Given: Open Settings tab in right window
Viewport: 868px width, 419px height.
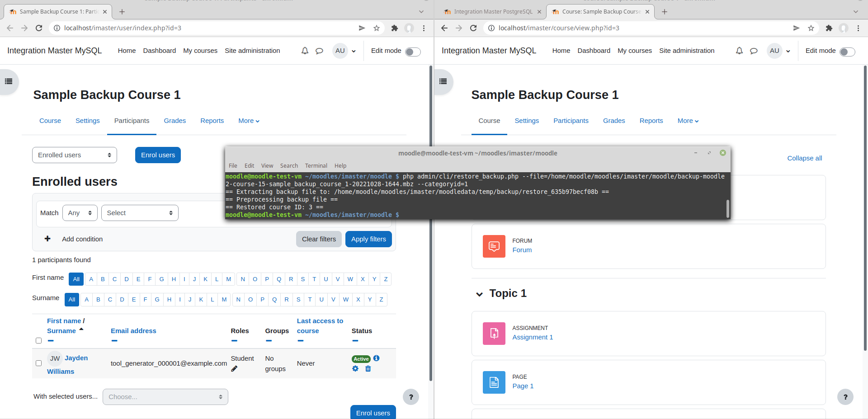Looking at the screenshot, I should pyautogui.click(x=527, y=121).
